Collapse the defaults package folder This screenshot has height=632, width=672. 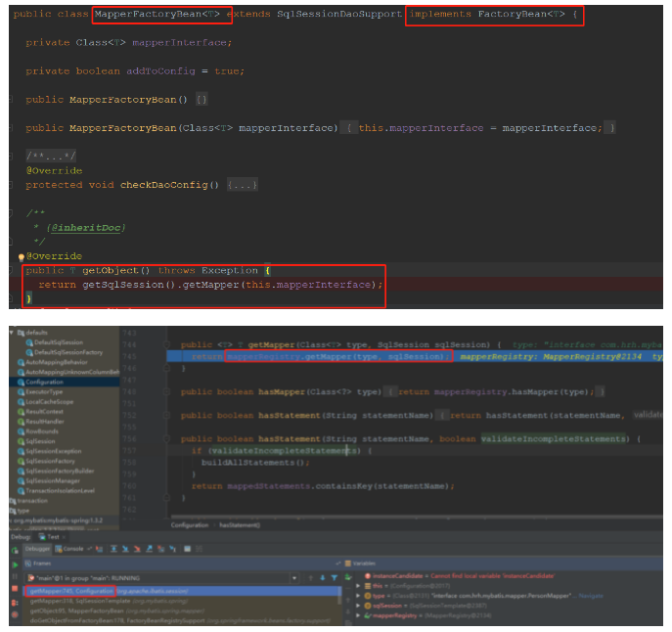coord(13,333)
